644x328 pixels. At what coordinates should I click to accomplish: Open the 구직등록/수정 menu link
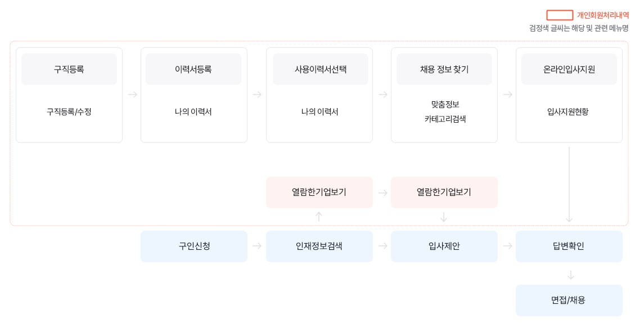[x=69, y=111]
